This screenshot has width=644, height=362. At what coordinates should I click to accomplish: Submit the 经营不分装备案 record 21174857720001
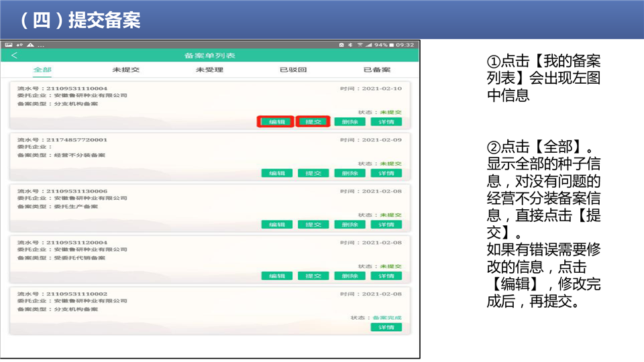coord(313,173)
